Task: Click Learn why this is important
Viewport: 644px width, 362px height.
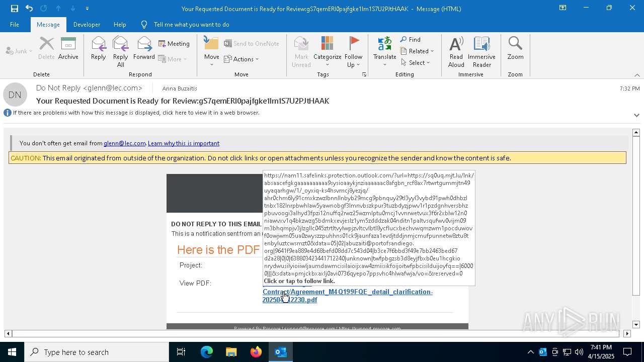Action: [x=184, y=143]
